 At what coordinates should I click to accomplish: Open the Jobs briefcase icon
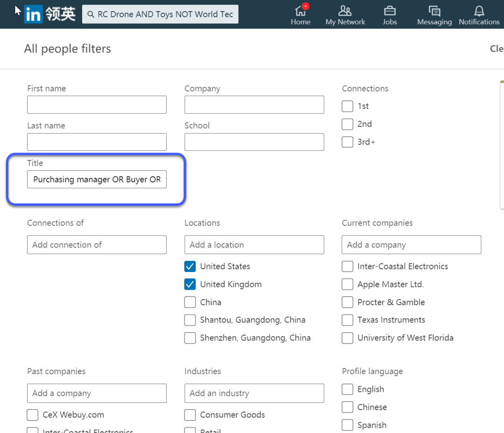coord(390,11)
